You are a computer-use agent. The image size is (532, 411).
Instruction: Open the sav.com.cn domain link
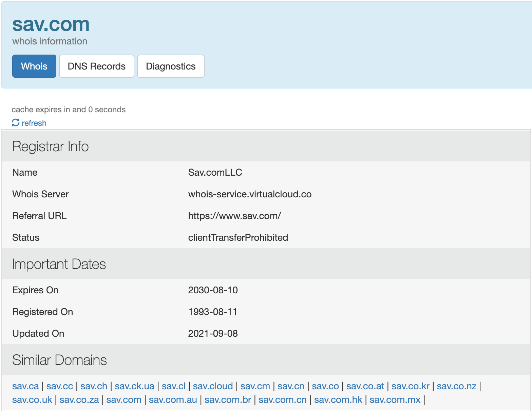click(283, 400)
